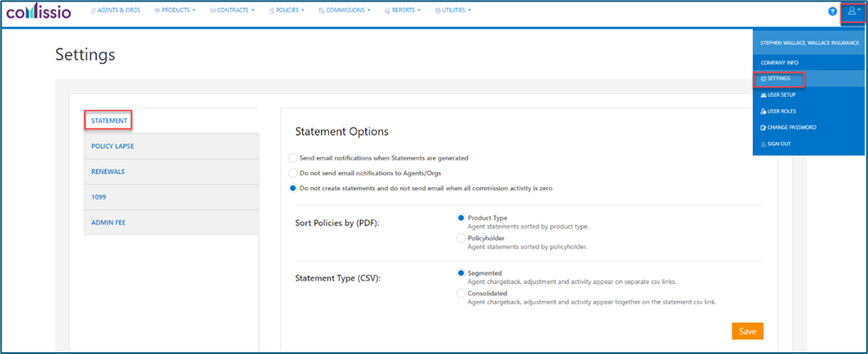Choose Policyholder sort option
Image resolution: width=868 pixels, height=354 pixels.
point(460,238)
